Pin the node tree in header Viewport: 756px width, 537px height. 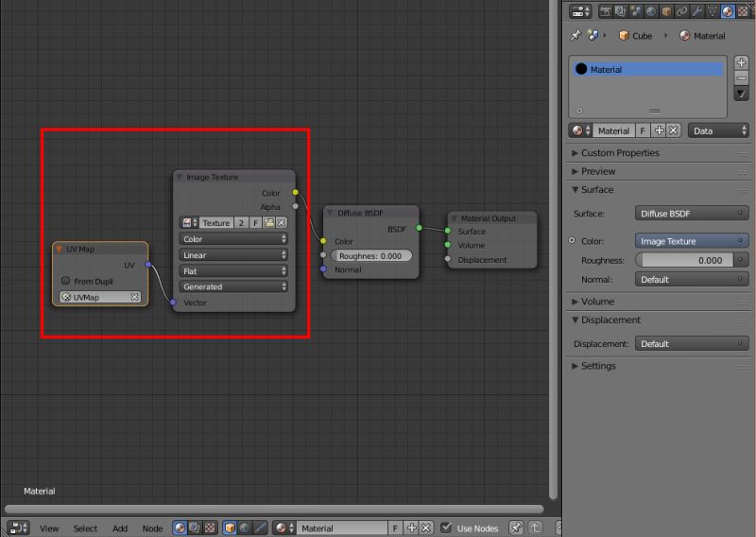[x=516, y=528]
